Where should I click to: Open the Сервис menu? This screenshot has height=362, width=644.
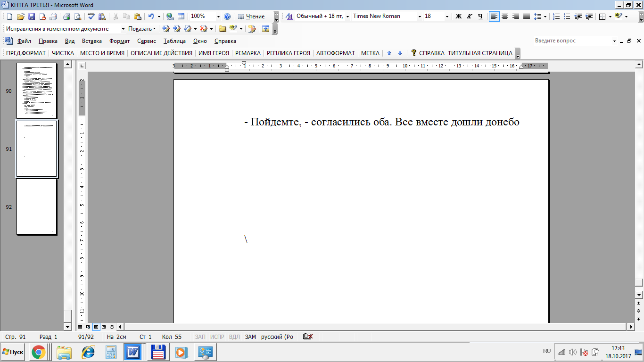[147, 41]
